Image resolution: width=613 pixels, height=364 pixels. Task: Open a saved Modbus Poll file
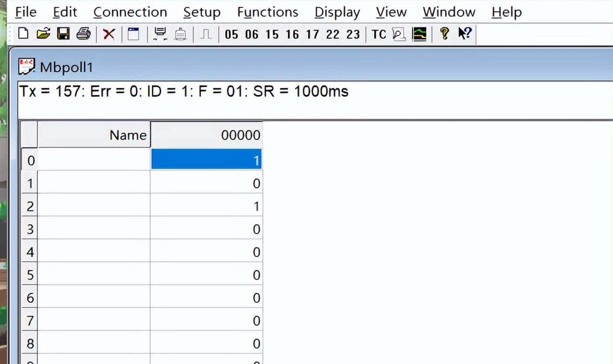(43, 34)
